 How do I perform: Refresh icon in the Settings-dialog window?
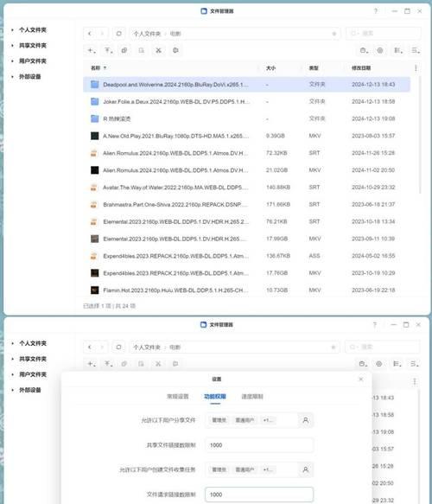point(118,348)
